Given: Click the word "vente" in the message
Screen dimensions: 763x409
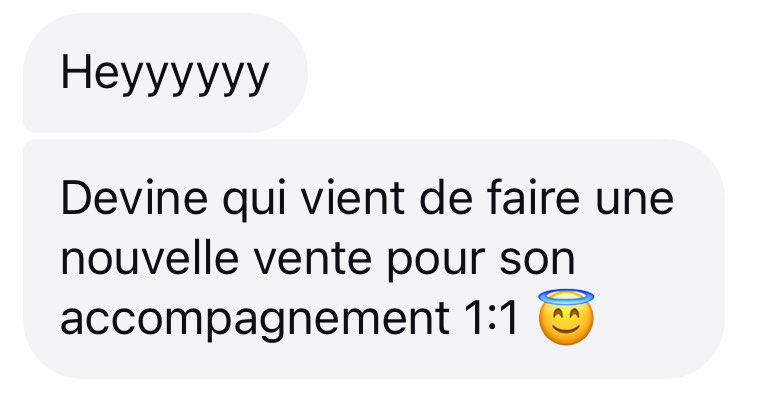Looking at the screenshot, I should 313,259.
